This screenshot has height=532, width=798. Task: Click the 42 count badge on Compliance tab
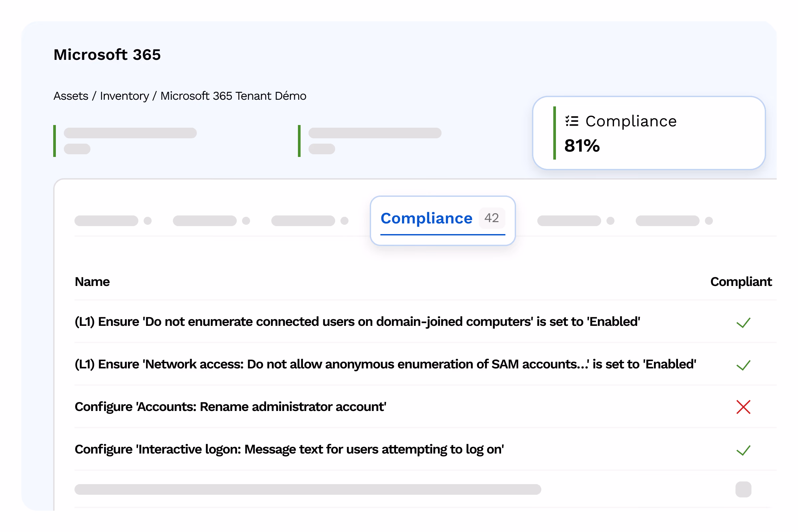[492, 218]
